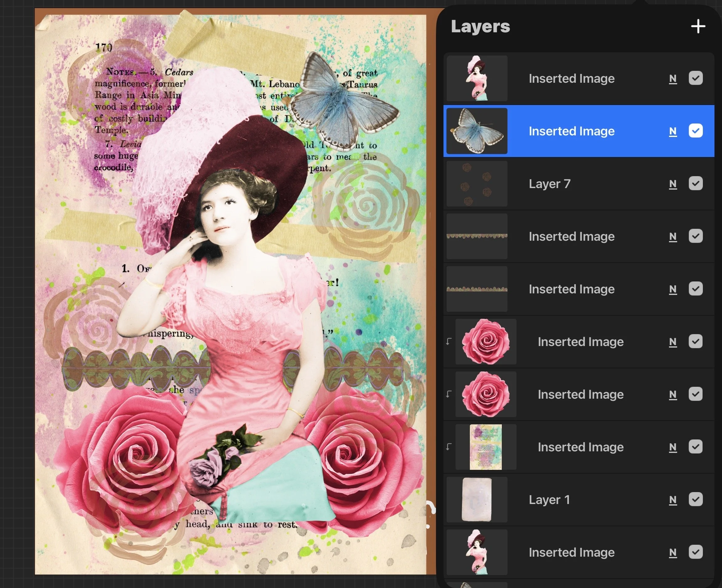722x588 pixels.
Task: Open blend mode N for Layer 7
Action: click(x=673, y=184)
